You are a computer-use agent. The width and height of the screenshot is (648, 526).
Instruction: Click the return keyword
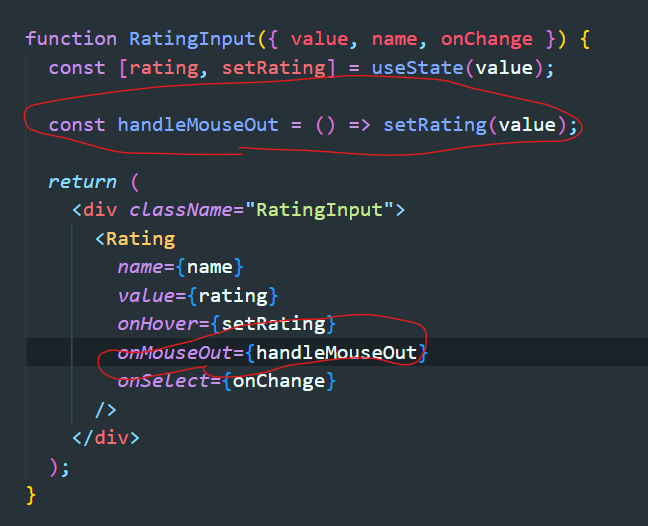82,182
